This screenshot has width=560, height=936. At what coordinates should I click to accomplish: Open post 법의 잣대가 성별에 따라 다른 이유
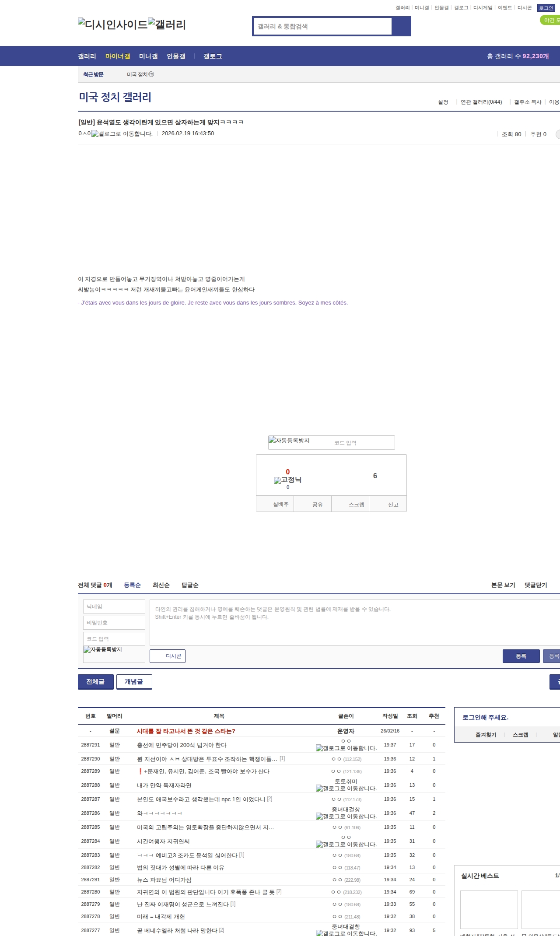click(x=180, y=868)
